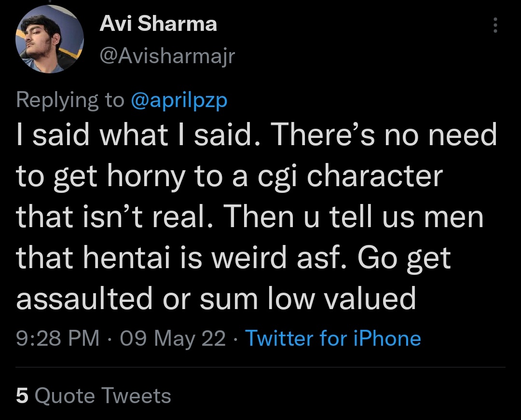Open the three-dot more options menu
521x420 pixels.
tap(495, 25)
